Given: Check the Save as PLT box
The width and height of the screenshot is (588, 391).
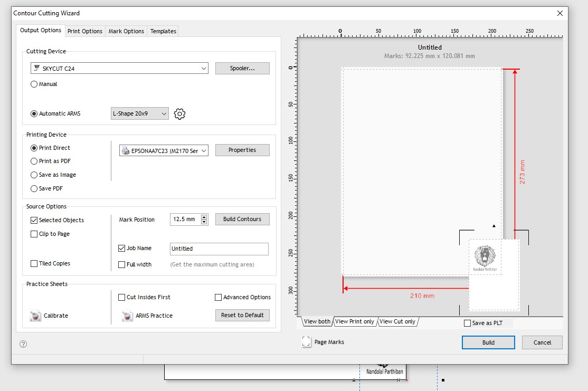Looking at the screenshot, I should 467,323.
